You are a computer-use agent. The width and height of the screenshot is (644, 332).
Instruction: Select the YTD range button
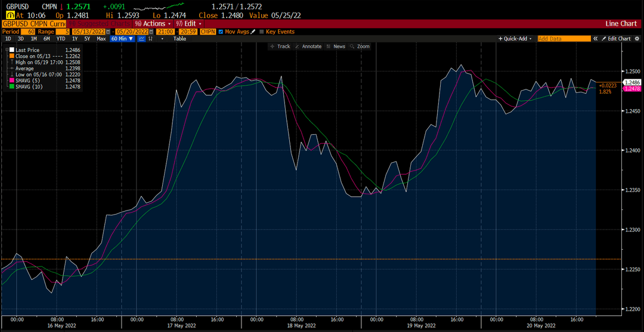click(x=61, y=39)
